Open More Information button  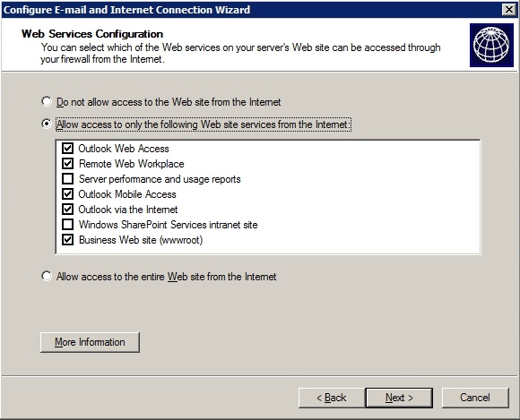pyautogui.click(x=90, y=342)
